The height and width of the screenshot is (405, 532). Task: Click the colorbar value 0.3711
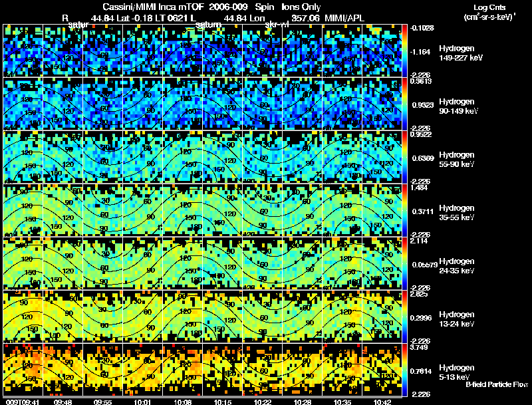pyautogui.click(x=422, y=211)
